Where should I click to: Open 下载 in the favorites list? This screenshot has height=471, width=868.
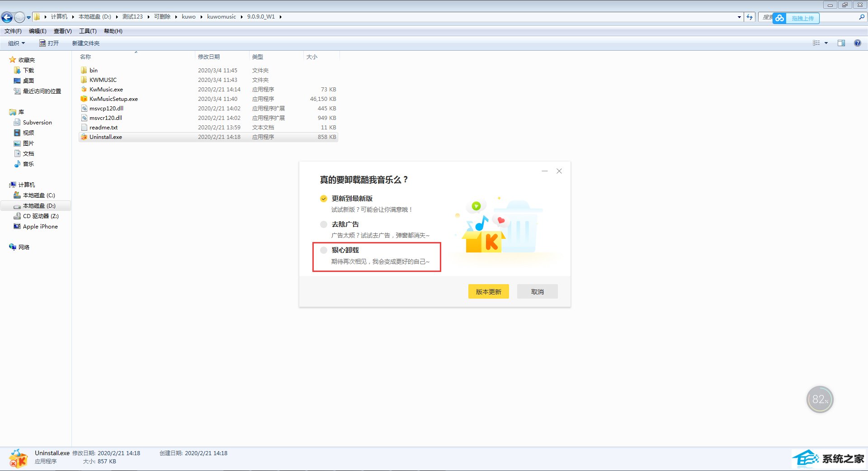pyautogui.click(x=28, y=70)
